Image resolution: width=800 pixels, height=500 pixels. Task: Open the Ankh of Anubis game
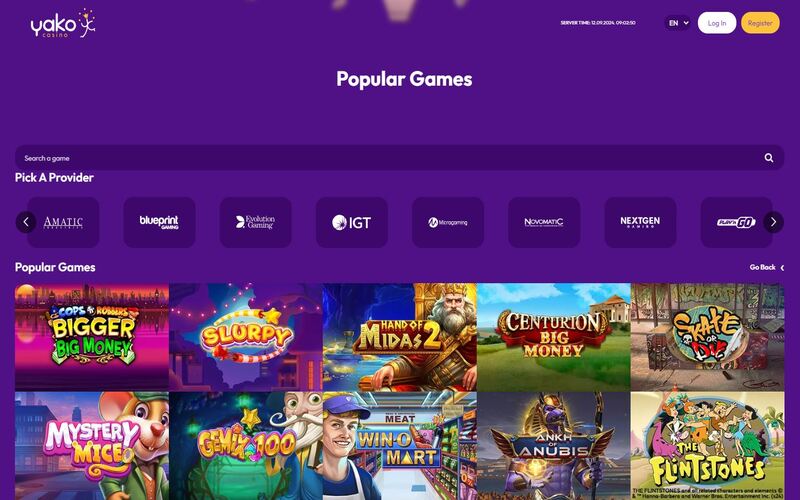point(554,446)
